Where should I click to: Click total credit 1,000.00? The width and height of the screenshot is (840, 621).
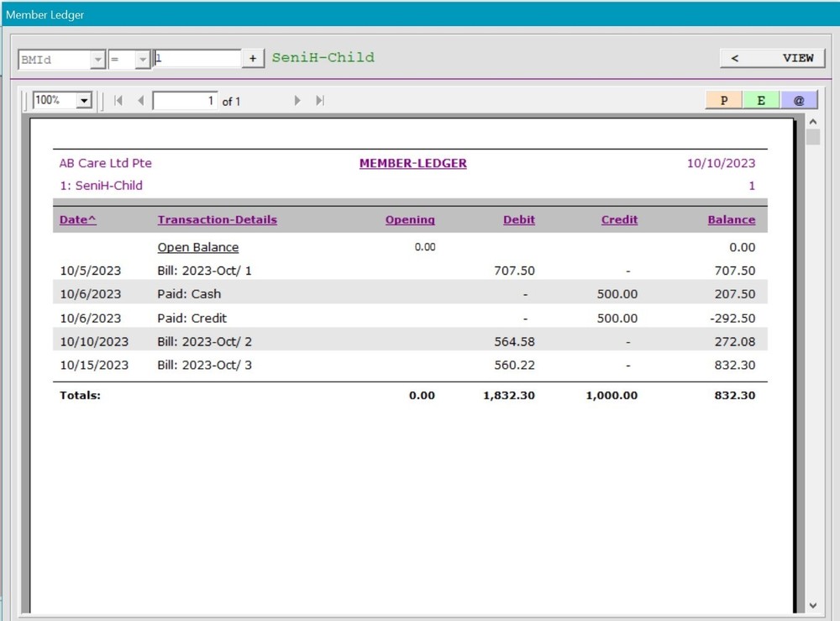pyautogui.click(x=612, y=396)
